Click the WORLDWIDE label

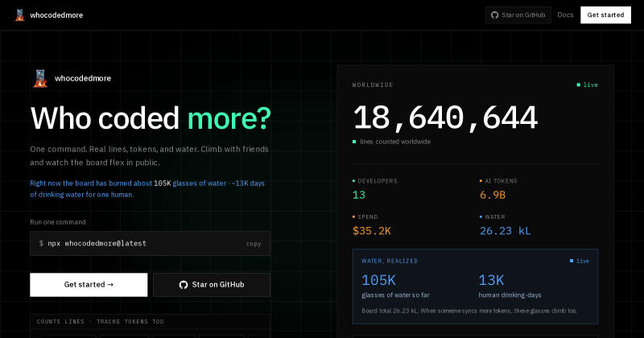point(373,84)
